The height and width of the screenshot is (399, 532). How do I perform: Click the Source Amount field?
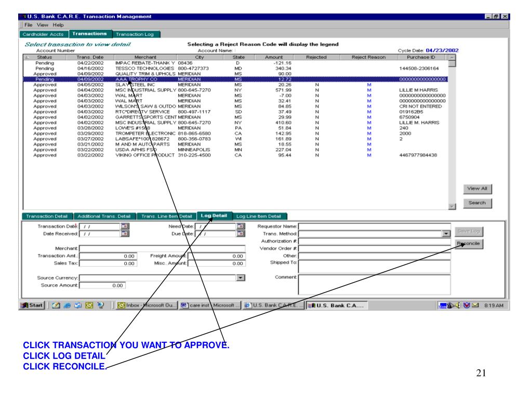click(x=102, y=286)
